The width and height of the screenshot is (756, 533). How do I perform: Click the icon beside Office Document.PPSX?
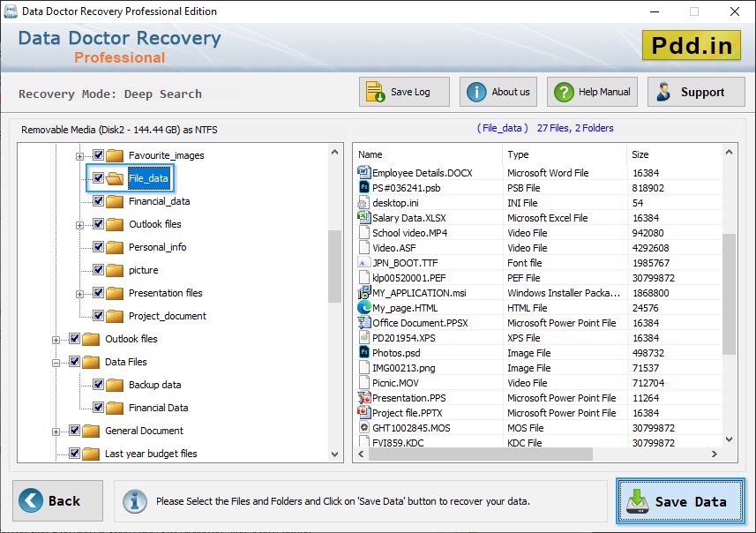tap(364, 322)
